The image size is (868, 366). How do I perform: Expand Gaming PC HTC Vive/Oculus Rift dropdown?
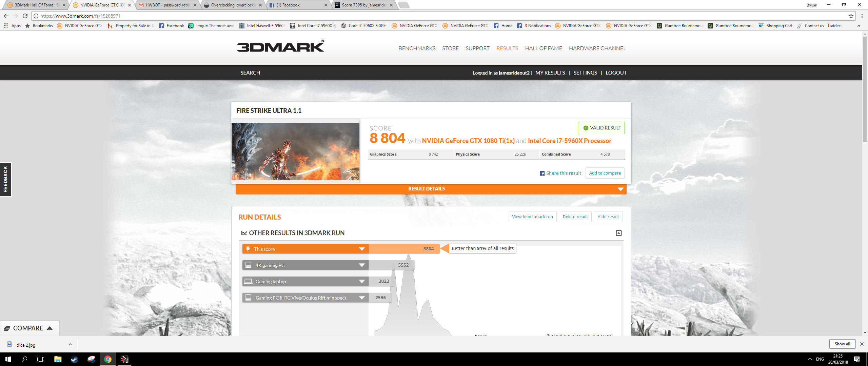click(362, 298)
